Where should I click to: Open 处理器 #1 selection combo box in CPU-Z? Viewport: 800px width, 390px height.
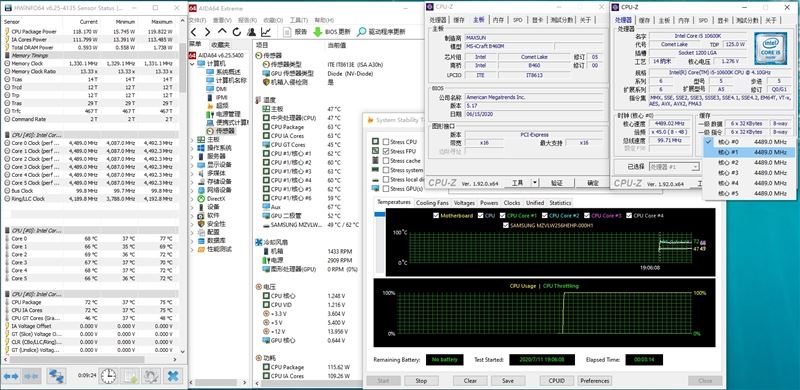point(673,167)
